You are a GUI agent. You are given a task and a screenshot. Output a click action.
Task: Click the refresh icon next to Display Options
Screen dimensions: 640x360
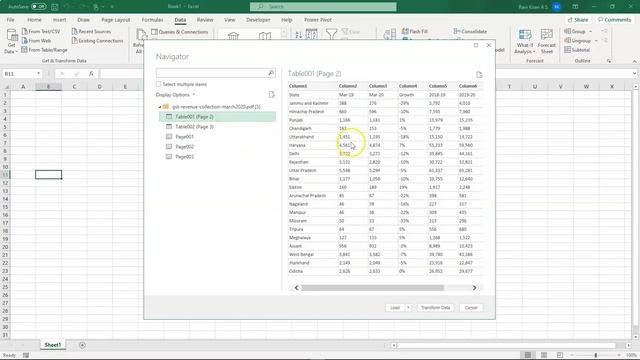pyautogui.click(x=271, y=95)
